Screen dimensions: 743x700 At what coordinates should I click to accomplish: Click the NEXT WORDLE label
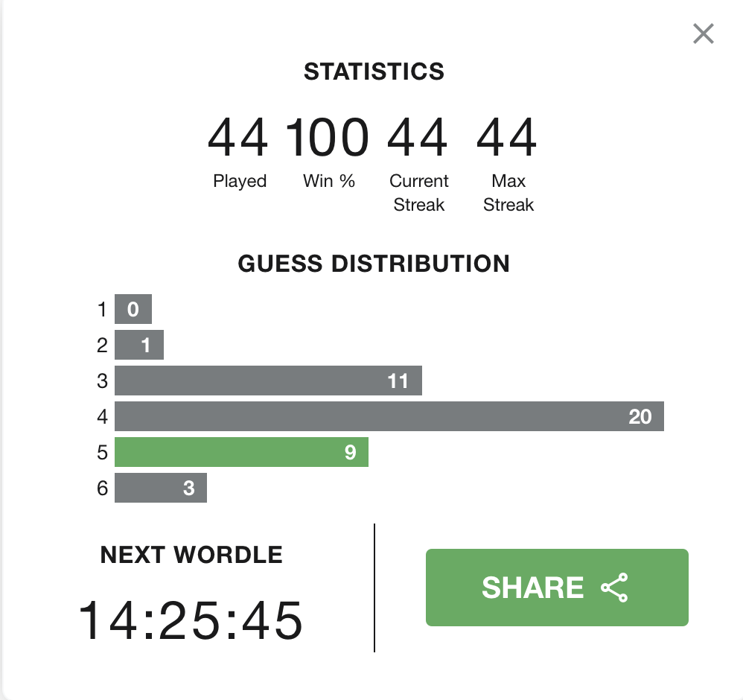tap(191, 555)
